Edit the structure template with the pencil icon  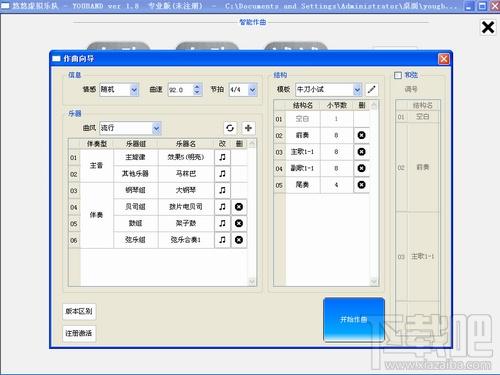coord(371,89)
